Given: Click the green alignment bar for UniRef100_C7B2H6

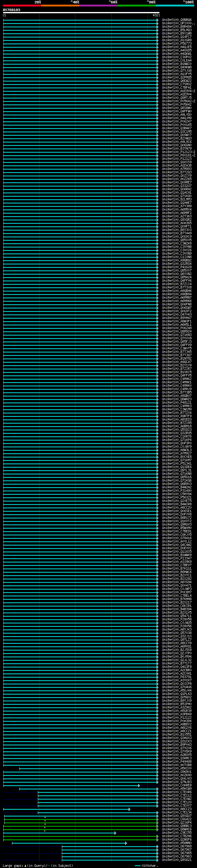Looking at the screenshot, I should click(81, 836).
